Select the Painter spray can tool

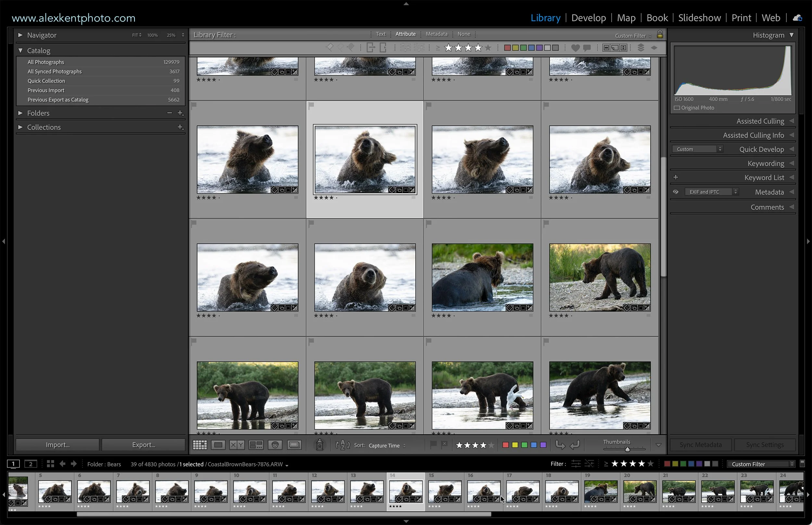(x=320, y=445)
